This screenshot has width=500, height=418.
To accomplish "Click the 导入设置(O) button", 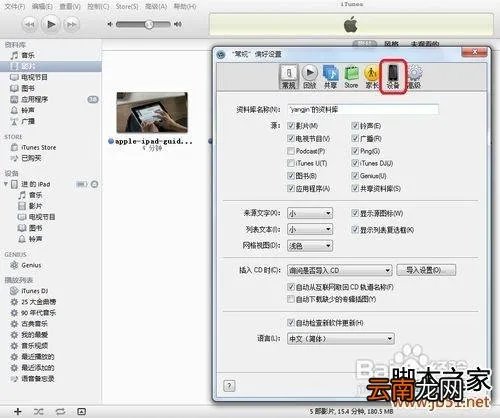I will click(x=426, y=270).
